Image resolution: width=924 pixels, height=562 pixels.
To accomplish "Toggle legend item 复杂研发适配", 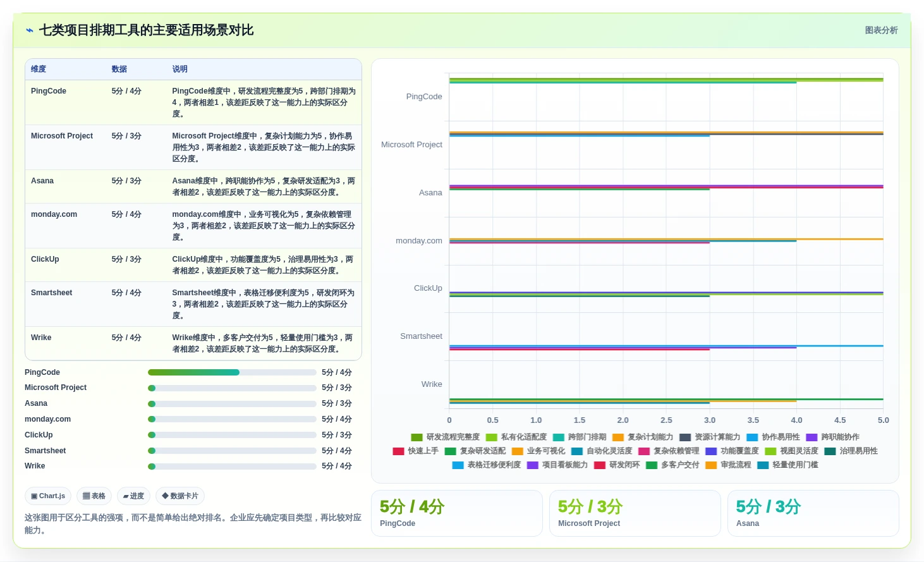I will click(x=475, y=451).
